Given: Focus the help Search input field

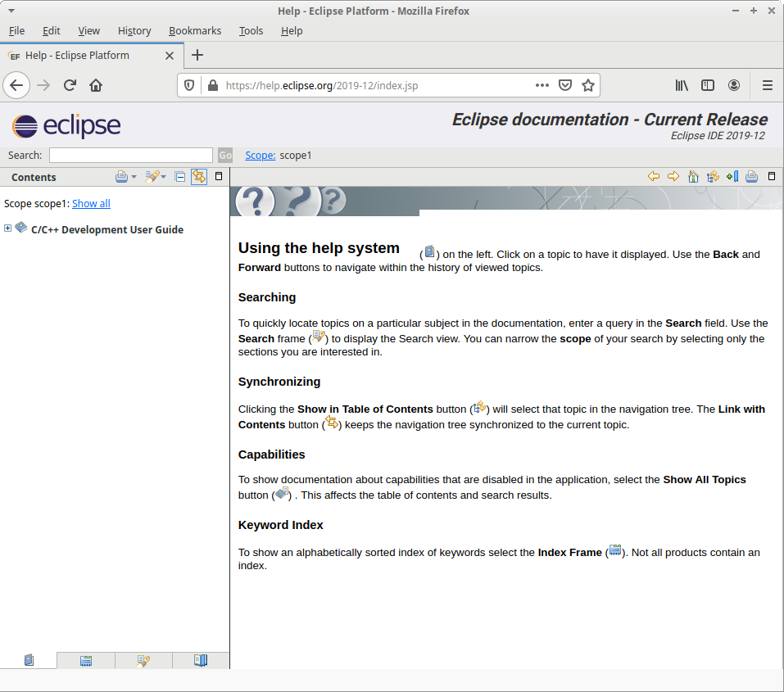Looking at the screenshot, I should [131, 155].
